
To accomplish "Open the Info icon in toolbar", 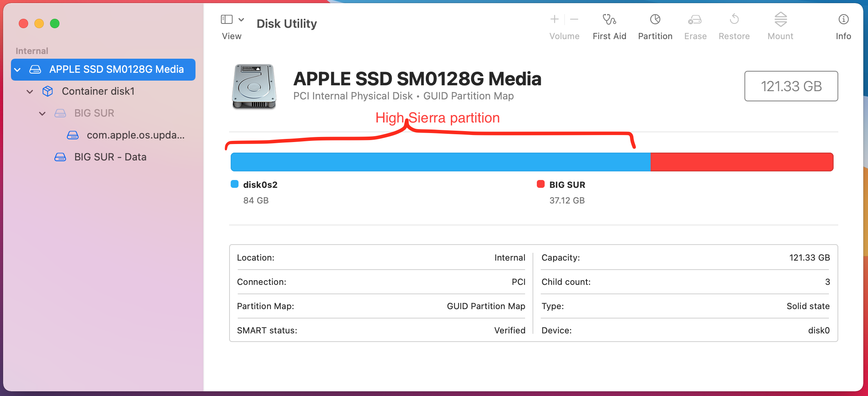I will coord(843,19).
